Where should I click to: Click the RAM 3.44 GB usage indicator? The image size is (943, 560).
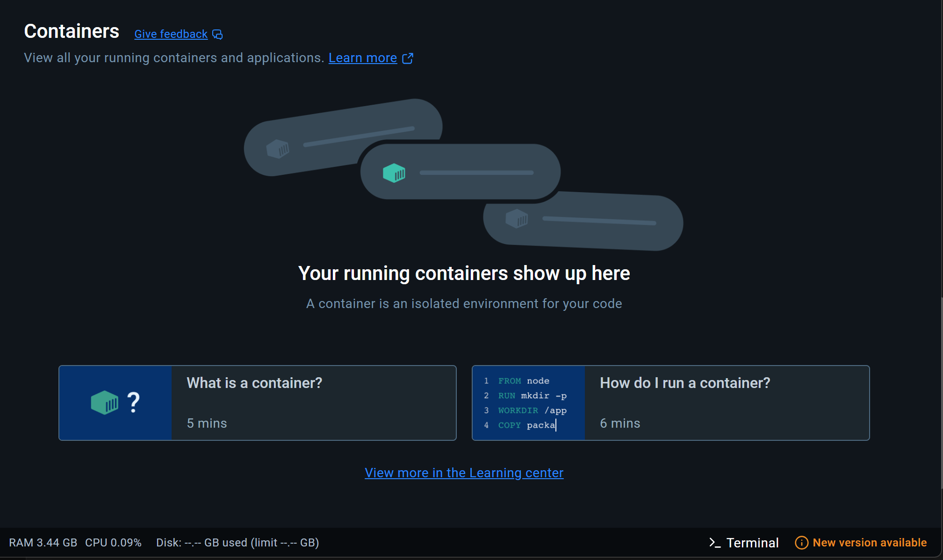point(43,543)
